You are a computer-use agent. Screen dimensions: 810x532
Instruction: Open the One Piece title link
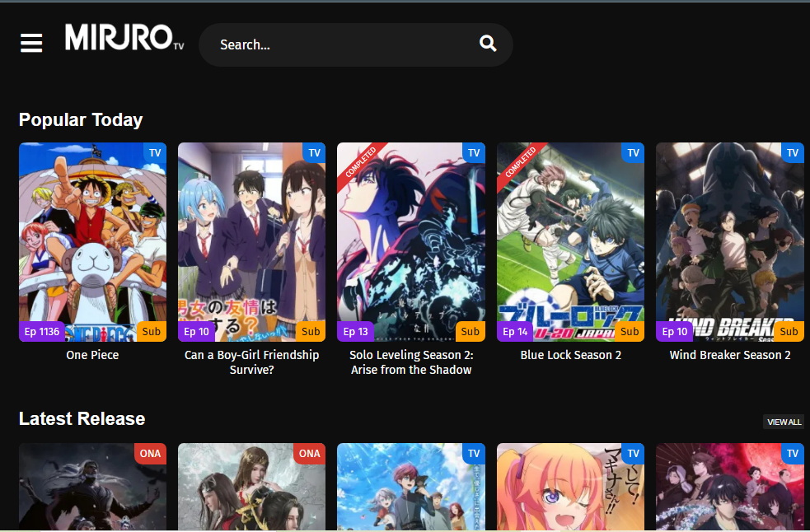(x=92, y=355)
